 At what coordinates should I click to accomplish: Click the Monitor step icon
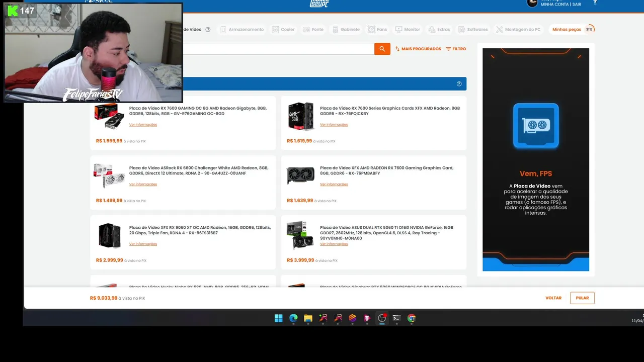(398, 30)
